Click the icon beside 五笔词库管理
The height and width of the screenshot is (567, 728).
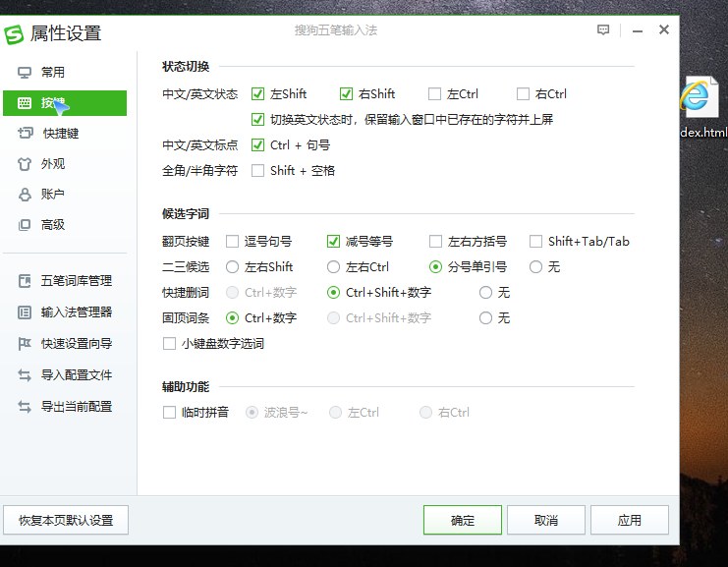pos(25,281)
